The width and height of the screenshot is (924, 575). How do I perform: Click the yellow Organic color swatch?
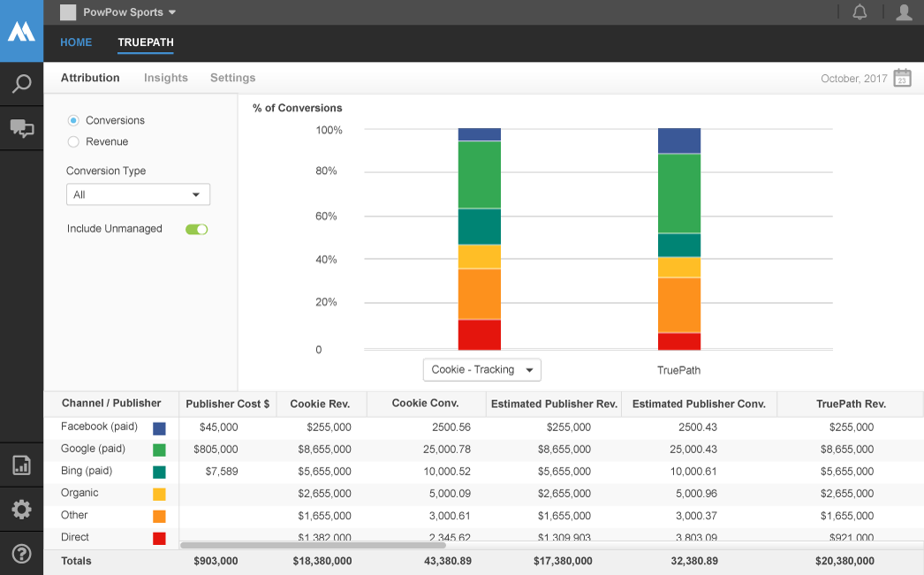click(159, 495)
